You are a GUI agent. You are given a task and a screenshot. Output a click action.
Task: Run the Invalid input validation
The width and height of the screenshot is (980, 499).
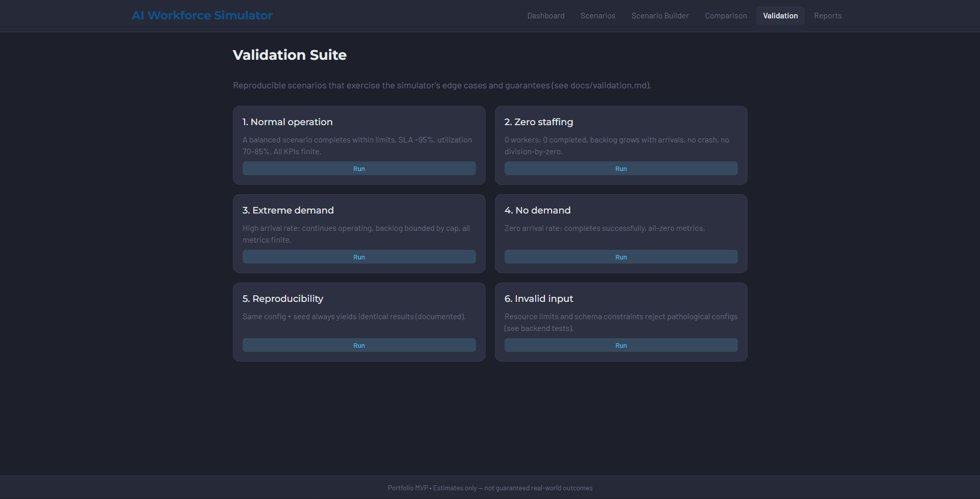pyautogui.click(x=621, y=345)
